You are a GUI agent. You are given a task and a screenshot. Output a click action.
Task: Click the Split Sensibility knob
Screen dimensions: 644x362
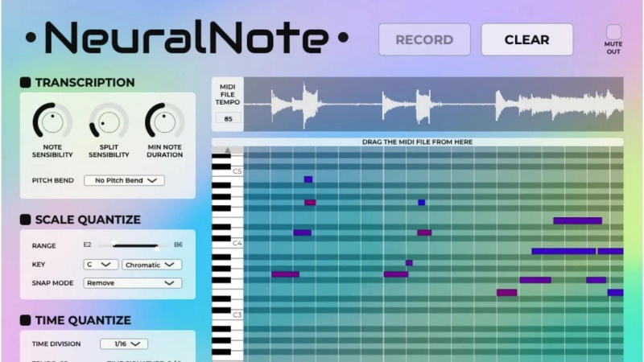(109, 121)
